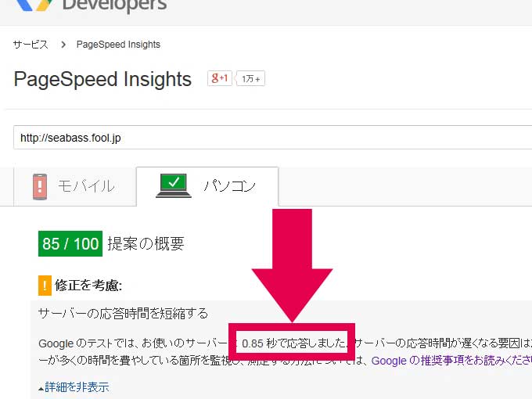532x399 pixels.
Task: Click the PageSpeed Insights page title
Action: (102, 79)
